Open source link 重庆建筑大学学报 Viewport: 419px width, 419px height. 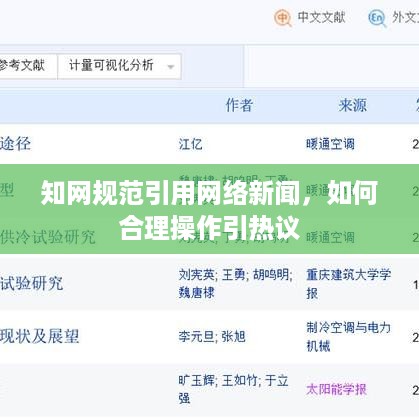pyautogui.click(x=349, y=284)
